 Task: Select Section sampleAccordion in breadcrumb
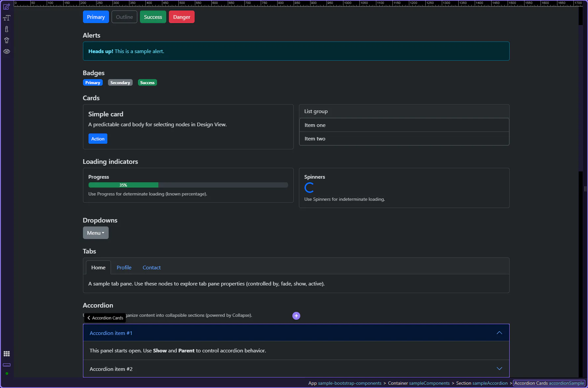pos(482,383)
